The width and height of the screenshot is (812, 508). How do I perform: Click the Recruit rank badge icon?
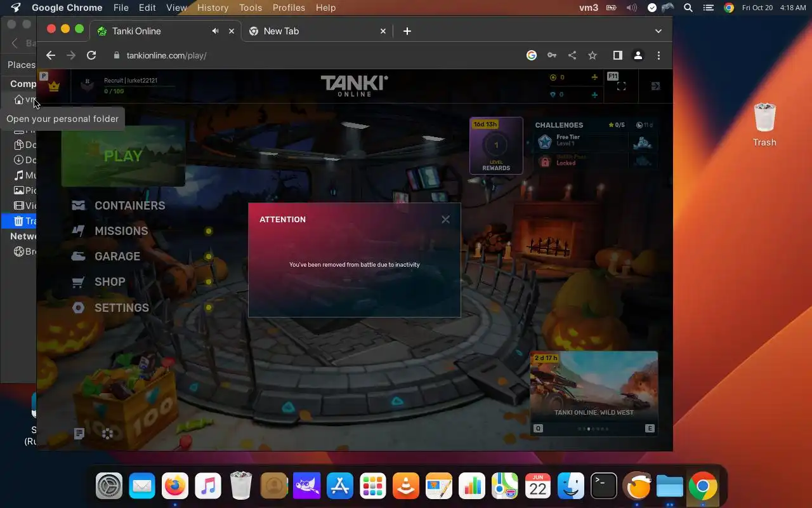88,84
